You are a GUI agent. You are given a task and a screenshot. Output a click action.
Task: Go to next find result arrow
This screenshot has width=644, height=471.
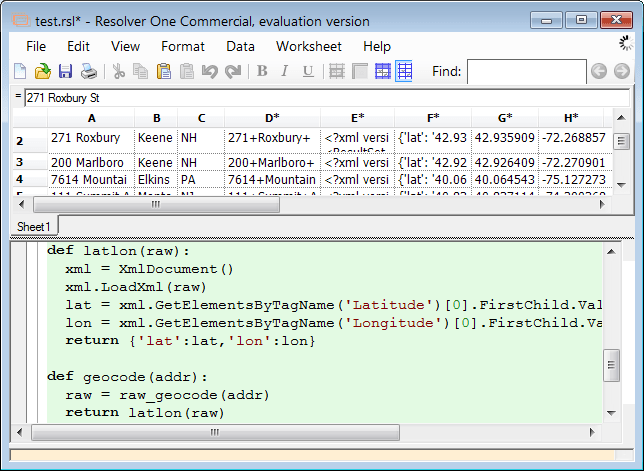(622, 71)
